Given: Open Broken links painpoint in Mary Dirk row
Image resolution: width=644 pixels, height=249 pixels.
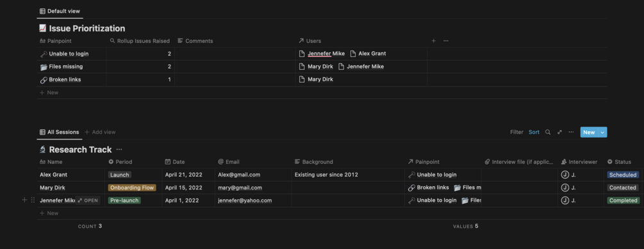Looking at the screenshot, I should pos(429,188).
